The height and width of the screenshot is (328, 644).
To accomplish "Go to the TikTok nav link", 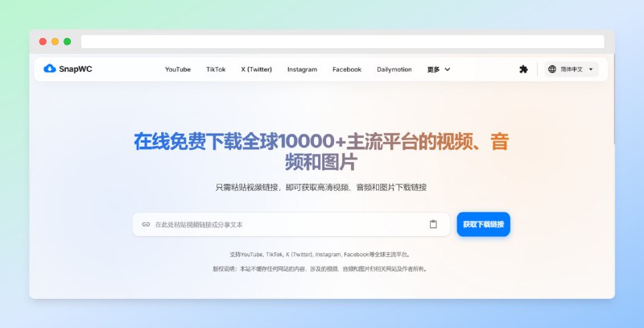I will tap(216, 69).
